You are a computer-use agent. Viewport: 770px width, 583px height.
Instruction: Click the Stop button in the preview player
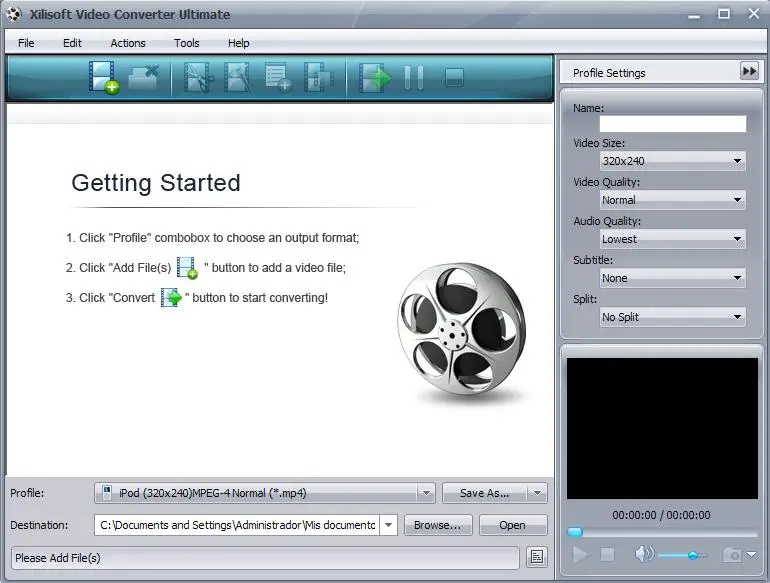[607, 555]
